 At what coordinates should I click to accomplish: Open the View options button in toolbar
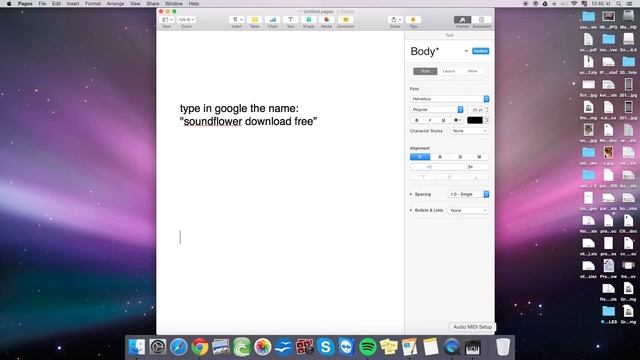167,20
